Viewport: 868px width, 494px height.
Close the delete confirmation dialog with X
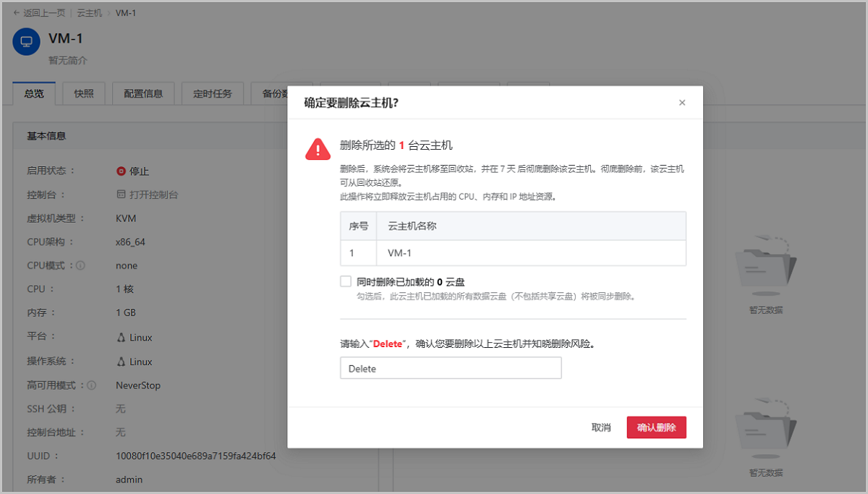click(681, 103)
